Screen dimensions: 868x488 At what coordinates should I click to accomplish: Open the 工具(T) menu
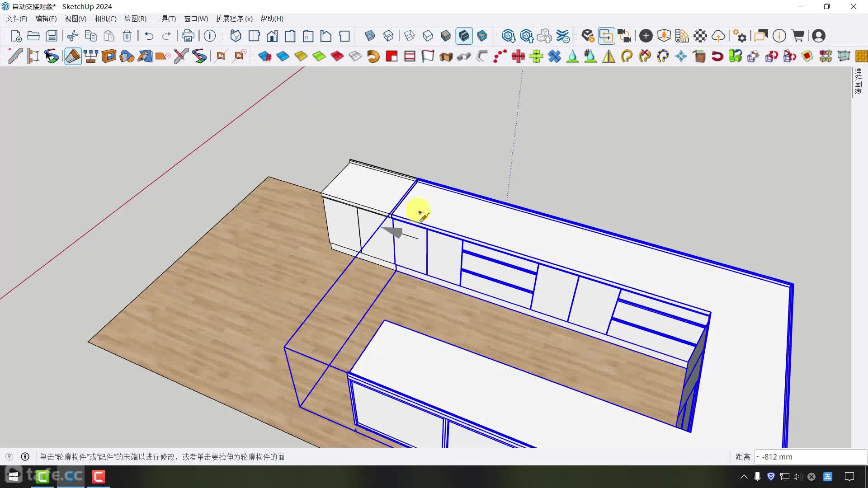coord(165,19)
